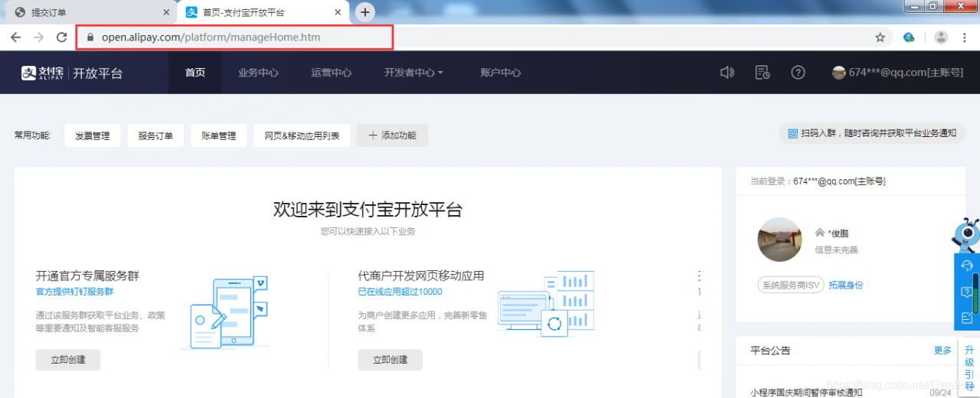
Task: Click the 信息未完善 text
Action: tap(836, 250)
